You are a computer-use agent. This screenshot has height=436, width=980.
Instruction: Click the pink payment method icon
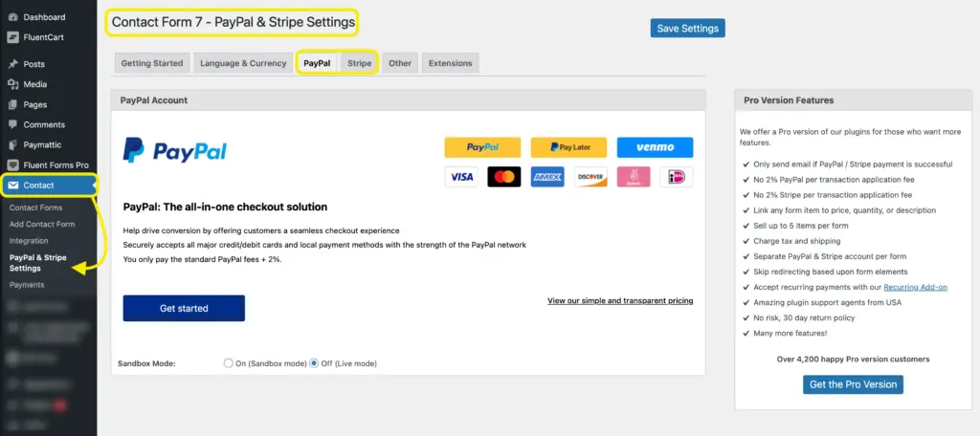pyautogui.click(x=634, y=177)
